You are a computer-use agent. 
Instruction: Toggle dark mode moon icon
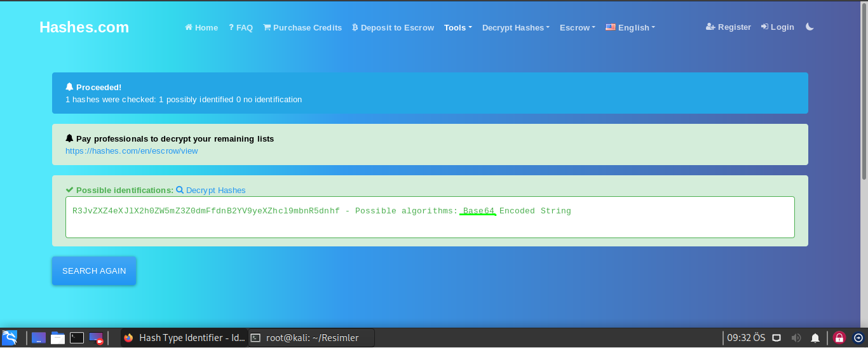tap(810, 27)
